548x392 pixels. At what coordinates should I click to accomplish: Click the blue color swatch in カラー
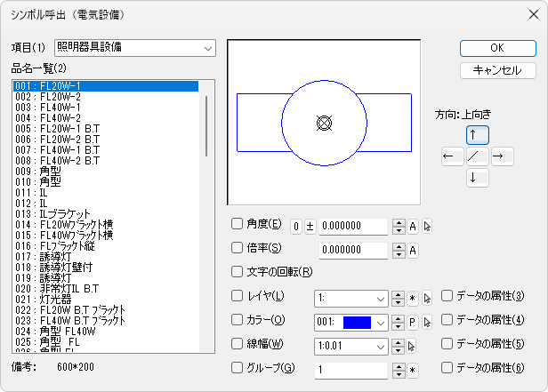(x=356, y=321)
